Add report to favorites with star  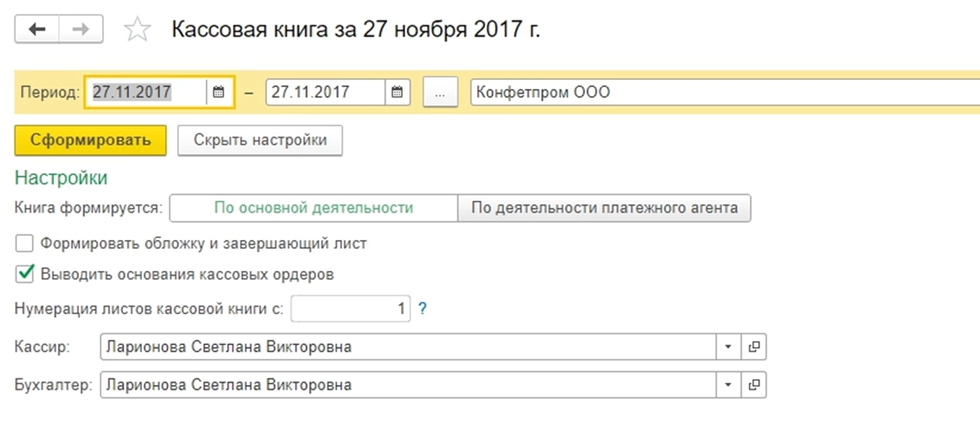click(137, 31)
